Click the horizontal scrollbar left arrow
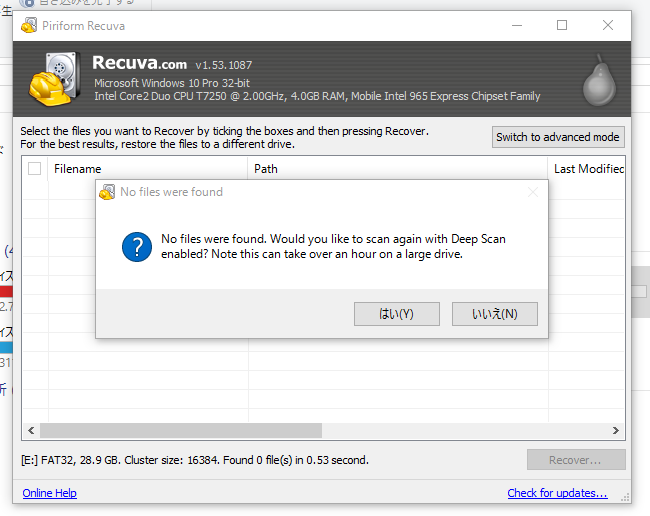This screenshot has height=516, width=650. 31,431
